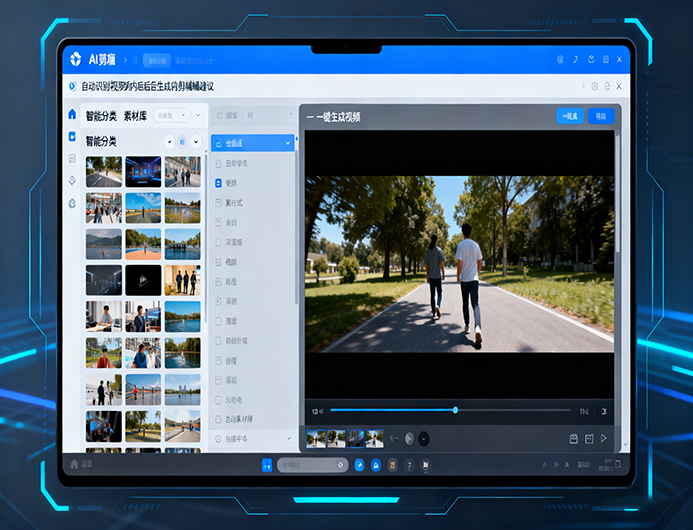Open the orange app icon in the taskbar
This screenshot has width=693, height=530.
coord(392,465)
